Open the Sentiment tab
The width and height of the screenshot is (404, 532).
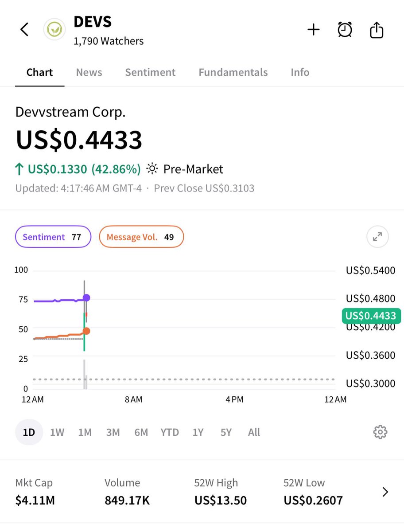click(x=150, y=72)
